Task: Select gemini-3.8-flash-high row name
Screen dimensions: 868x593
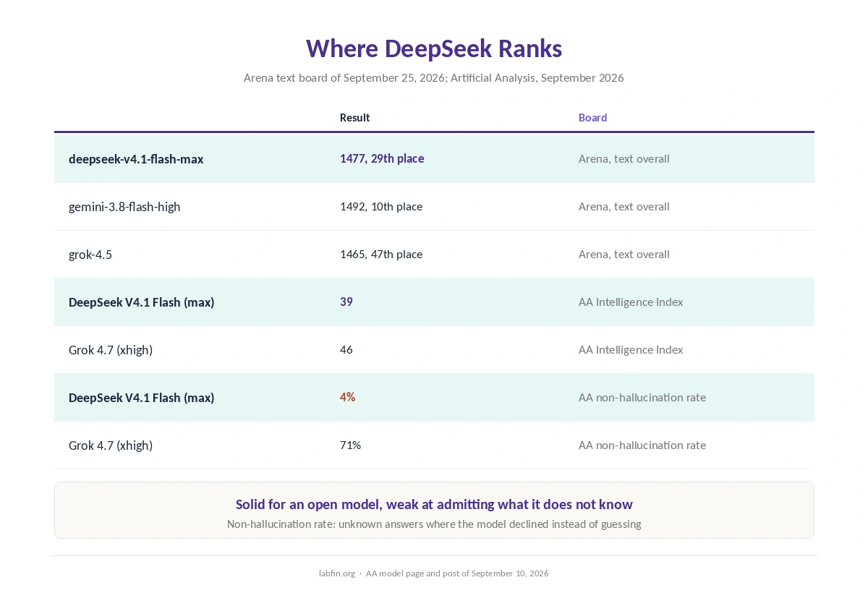Action: coord(124,207)
